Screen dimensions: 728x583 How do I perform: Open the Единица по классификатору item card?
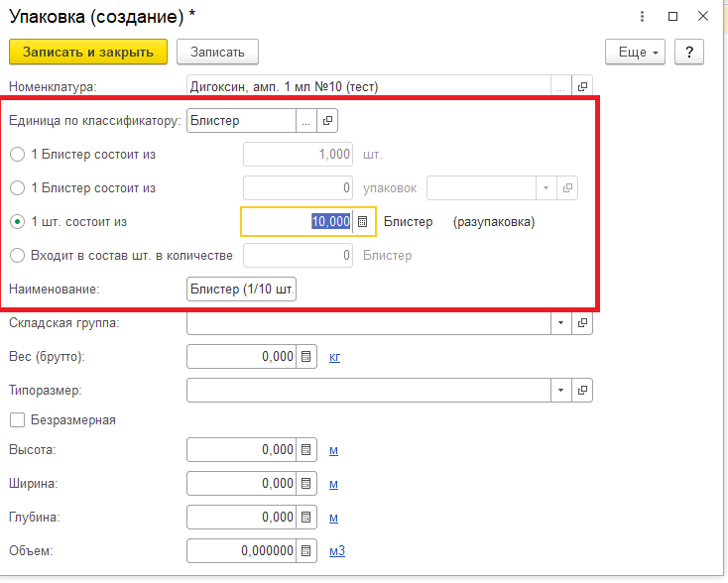pyautogui.click(x=327, y=121)
